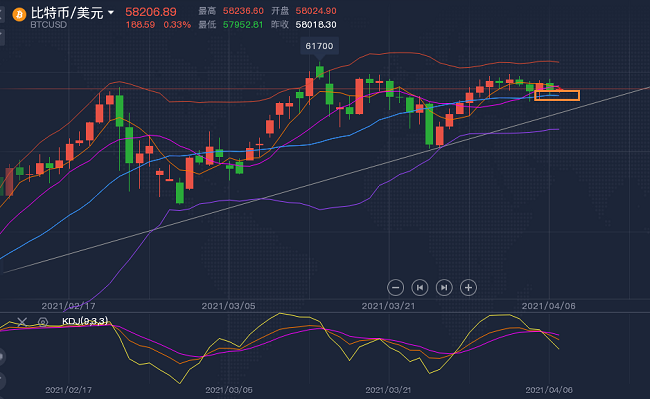Click the KDJ(9,3,3) indicator label

[85, 321]
